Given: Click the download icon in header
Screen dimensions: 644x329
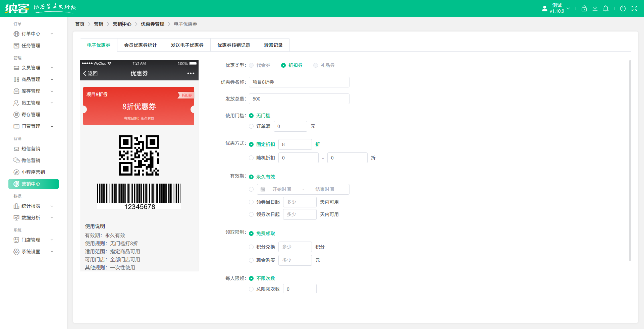Looking at the screenshot, I should 595,9.
